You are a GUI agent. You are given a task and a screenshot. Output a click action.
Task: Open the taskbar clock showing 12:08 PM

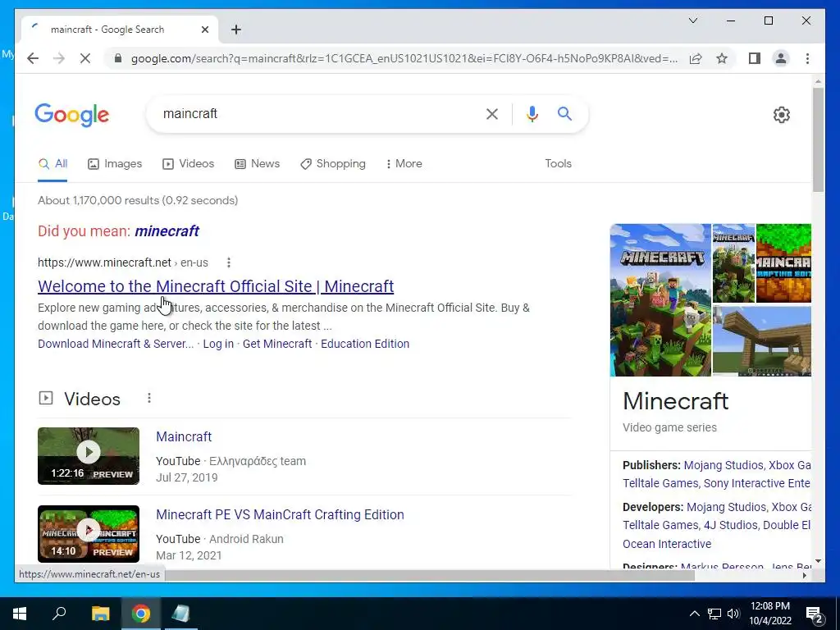769,614
